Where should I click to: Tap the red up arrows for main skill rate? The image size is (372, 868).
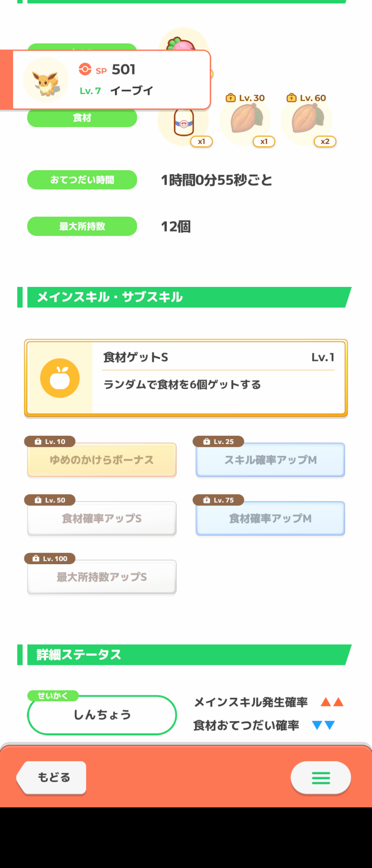coord(332,702)
